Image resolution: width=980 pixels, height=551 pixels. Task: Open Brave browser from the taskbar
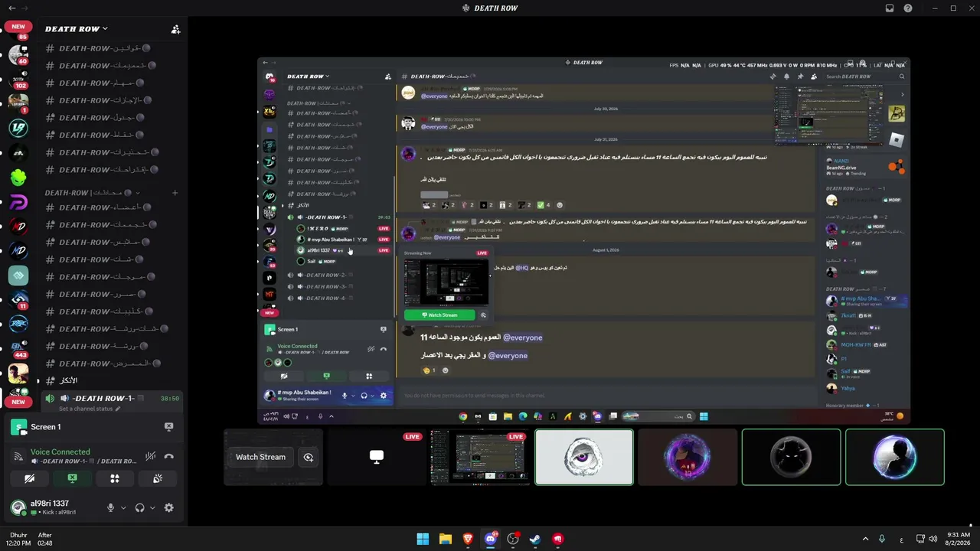click(x=468, y=539)
